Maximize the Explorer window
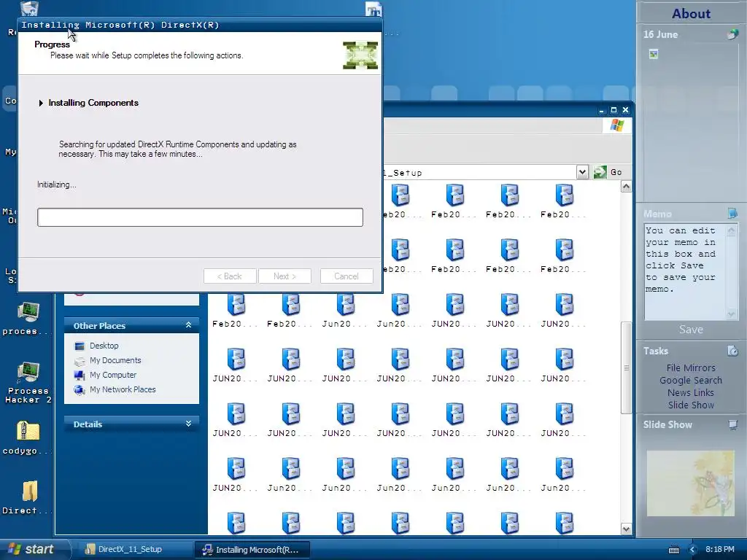Viewport: 747px width, 560px height. point(614,110)
